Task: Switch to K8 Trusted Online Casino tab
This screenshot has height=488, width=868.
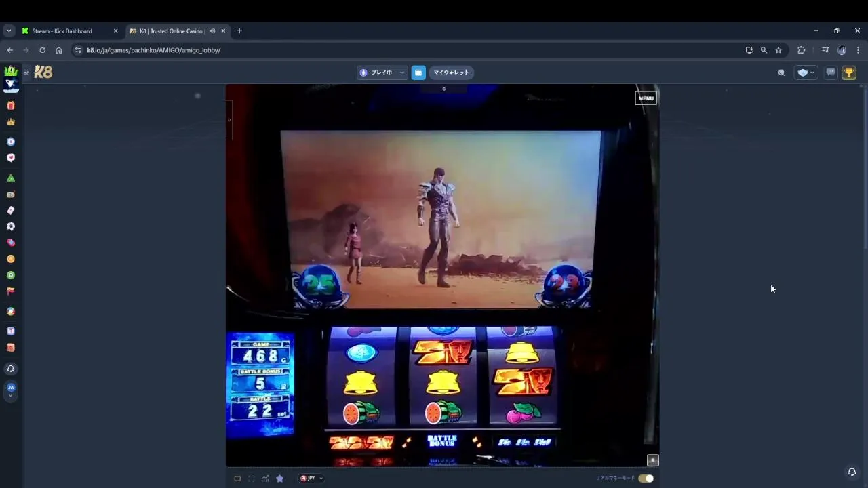Action: 178,31
